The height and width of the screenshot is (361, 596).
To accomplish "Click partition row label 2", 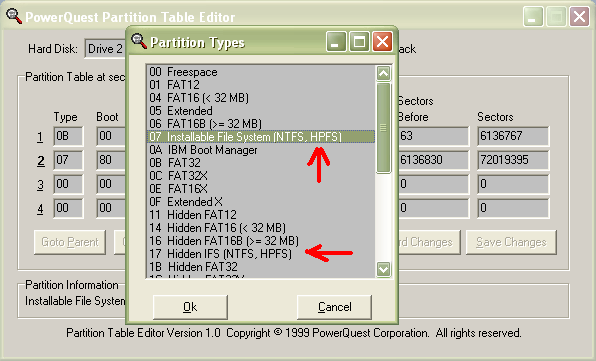I will pyautogui.click(x=40, y=161).
